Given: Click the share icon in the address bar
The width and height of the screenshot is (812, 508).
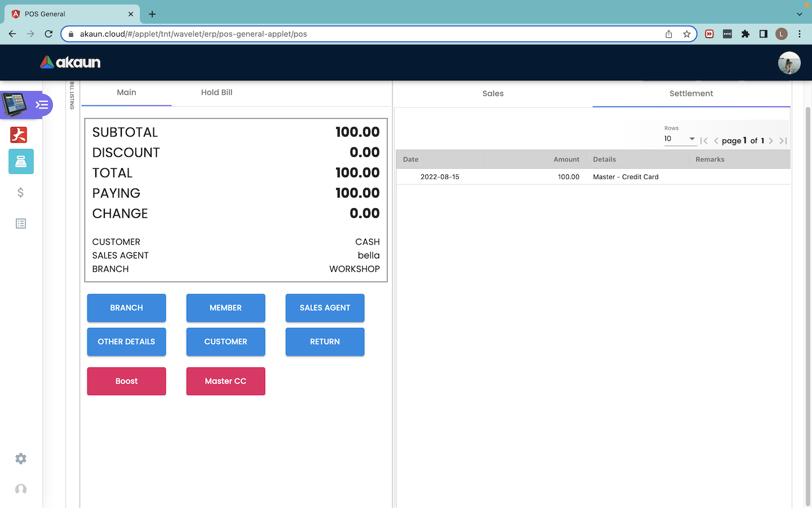Looking at the screenshot, I should pyautogui.click(x=669, y=34).
